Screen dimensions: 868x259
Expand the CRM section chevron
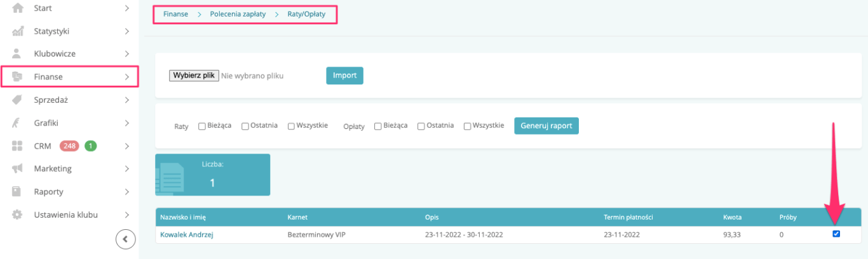tap(127, 146)
